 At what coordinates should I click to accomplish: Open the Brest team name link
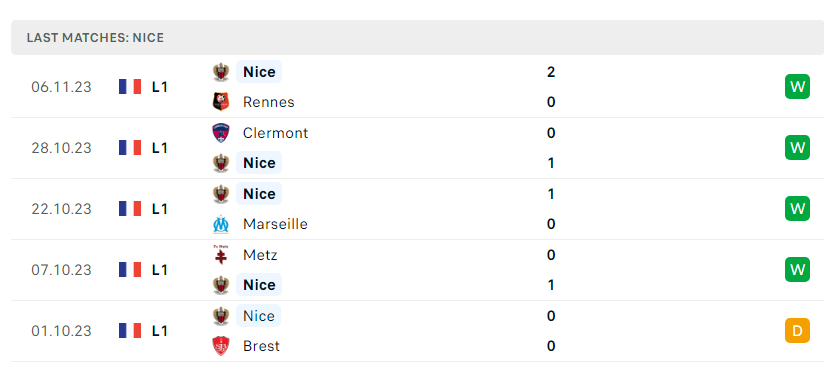(261, 346)
